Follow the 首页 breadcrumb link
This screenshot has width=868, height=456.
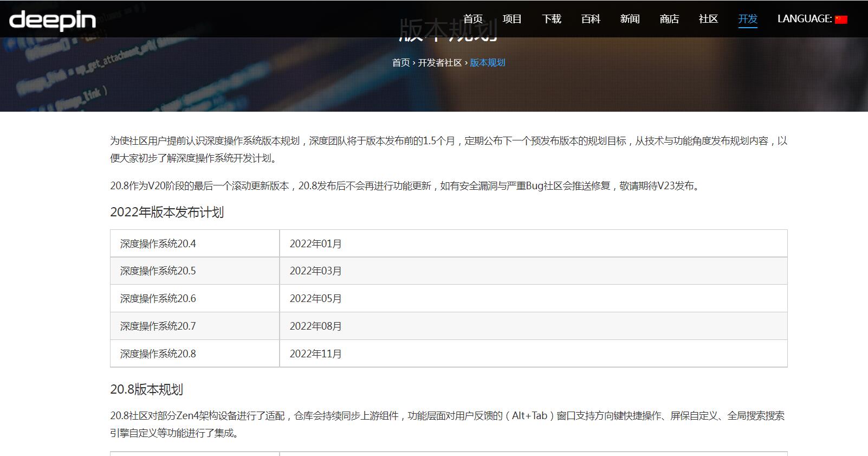click(x=401, y=63)
